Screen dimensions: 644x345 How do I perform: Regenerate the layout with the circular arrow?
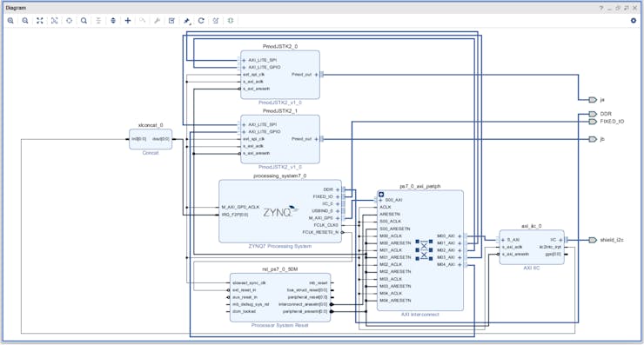tap(201, 21)
